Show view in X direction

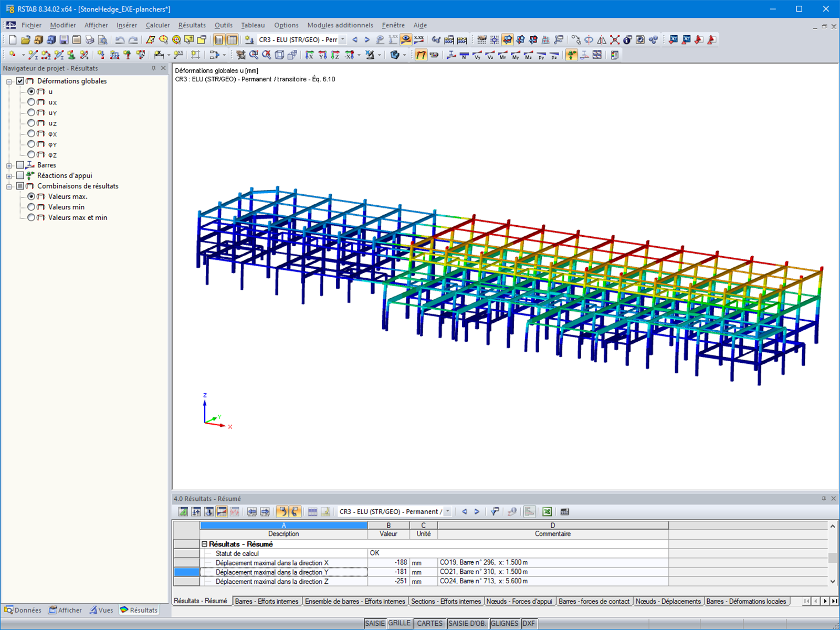[310, 55]
